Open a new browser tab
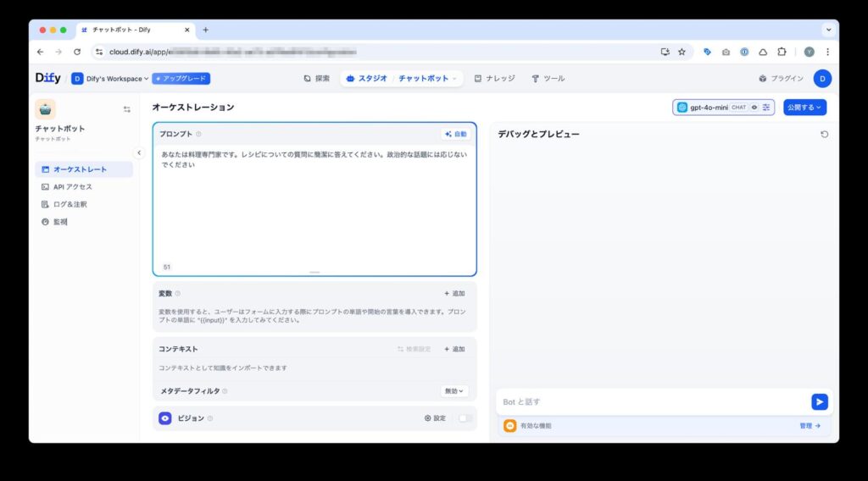The width and height of the screenshot is (868, 481). tap(205, 30)
